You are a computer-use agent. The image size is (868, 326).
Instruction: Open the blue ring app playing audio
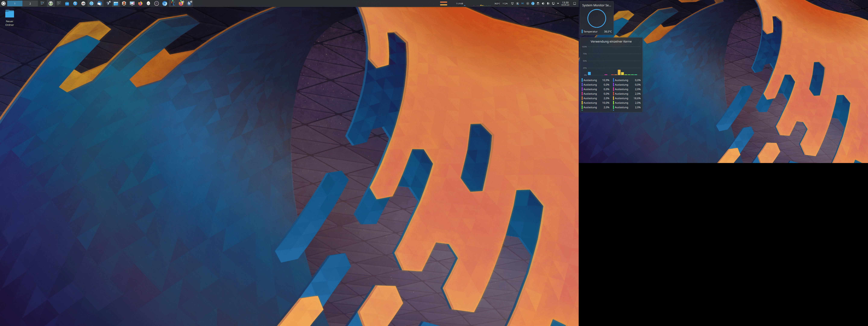click(190, 3)
